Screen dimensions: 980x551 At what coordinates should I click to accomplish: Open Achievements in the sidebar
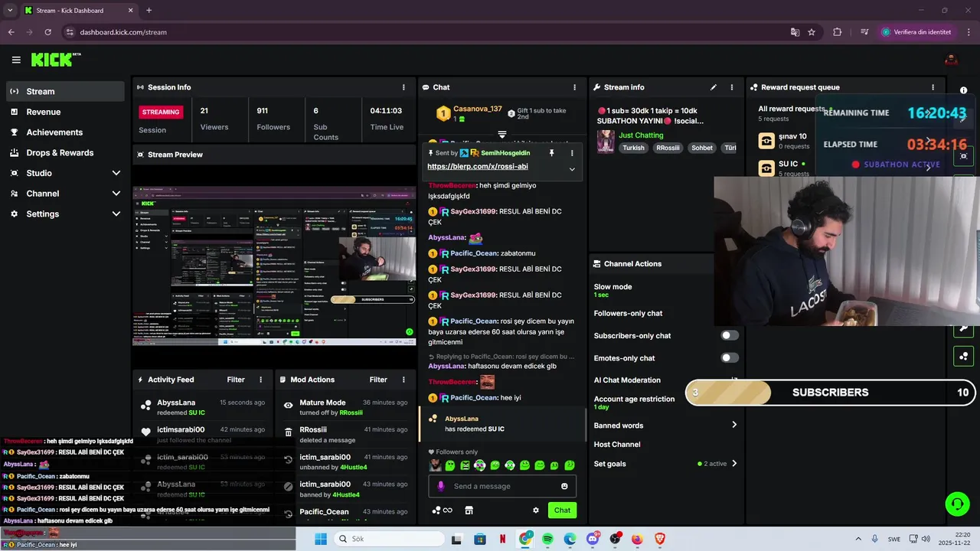click(64, 132)
